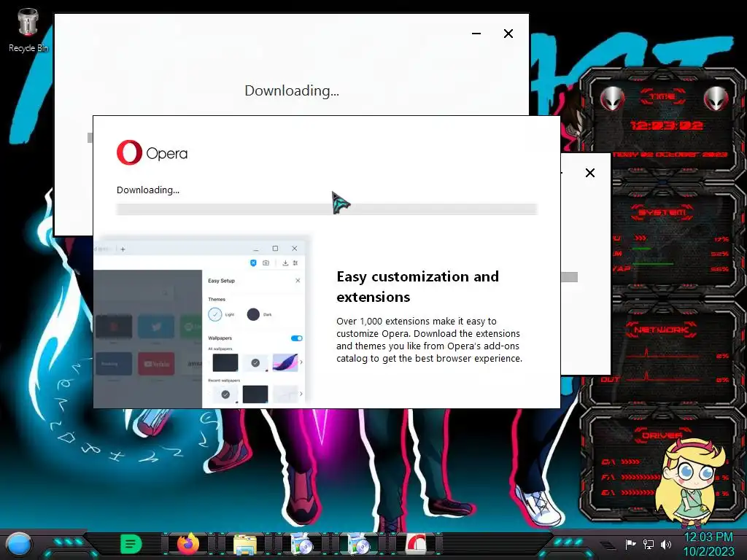Viewport: 747px width, 560px height.
Task: Open the Recycle Bin desktop icon
Action: point(28,30)
